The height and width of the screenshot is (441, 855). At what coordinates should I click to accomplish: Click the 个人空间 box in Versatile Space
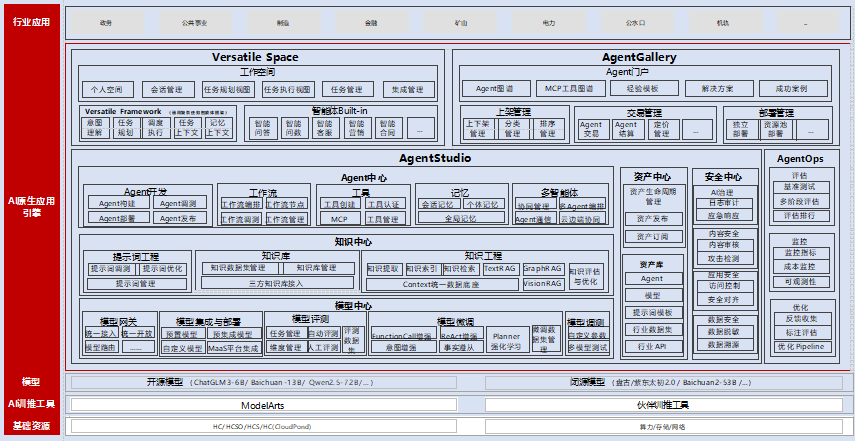coord(105,88)
